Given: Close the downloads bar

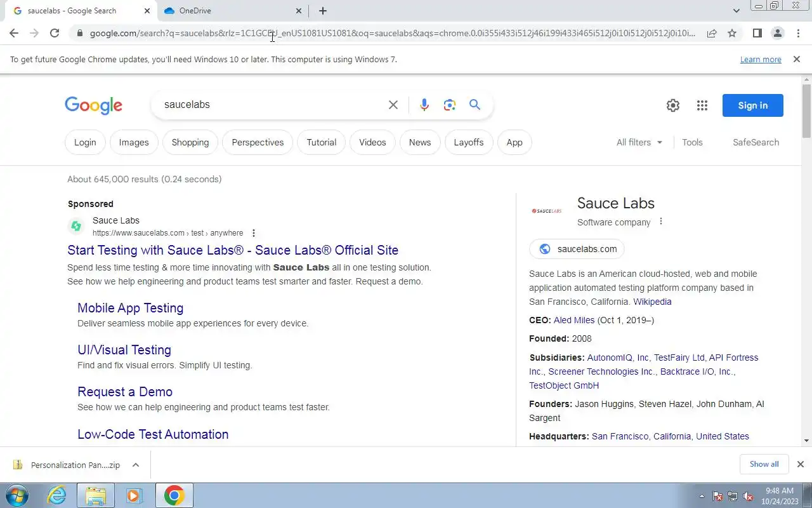Looking at the screenshot, I should tap(800, 464).
